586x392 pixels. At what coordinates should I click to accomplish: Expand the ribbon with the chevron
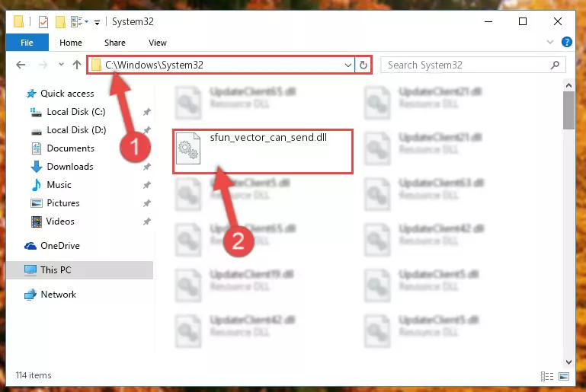[550, 42]
